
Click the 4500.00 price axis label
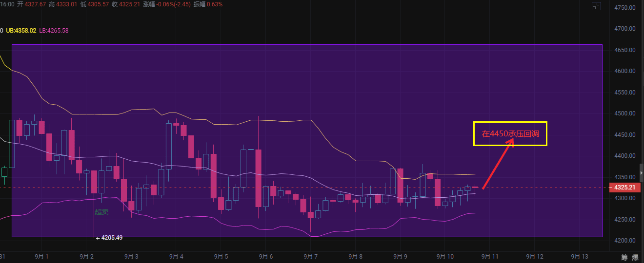[x=624, y=113]
